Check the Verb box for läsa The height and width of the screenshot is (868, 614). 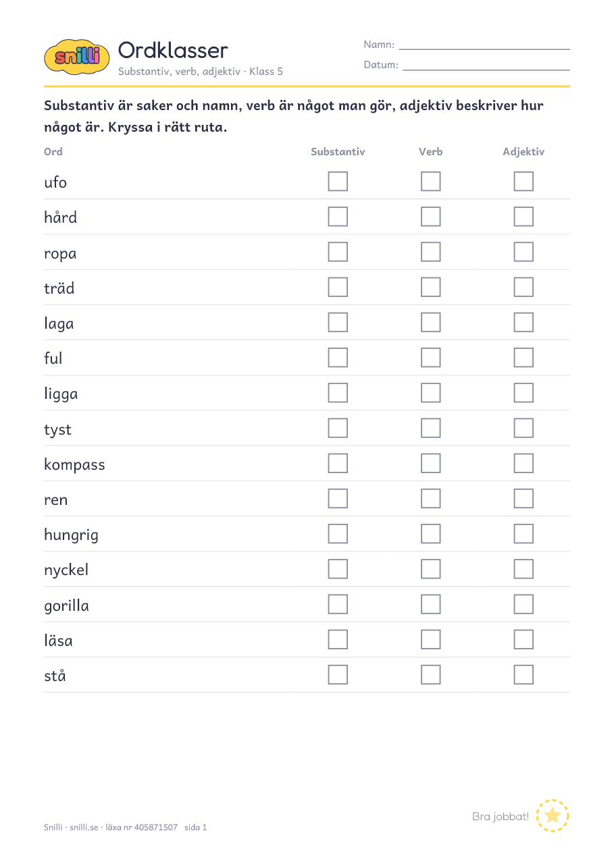coord(430,639)
